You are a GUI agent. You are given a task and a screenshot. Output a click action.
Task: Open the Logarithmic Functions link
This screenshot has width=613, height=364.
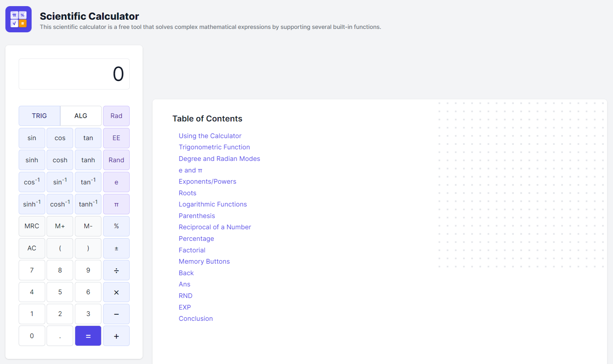pyautogui.click(x=213, y=204)
